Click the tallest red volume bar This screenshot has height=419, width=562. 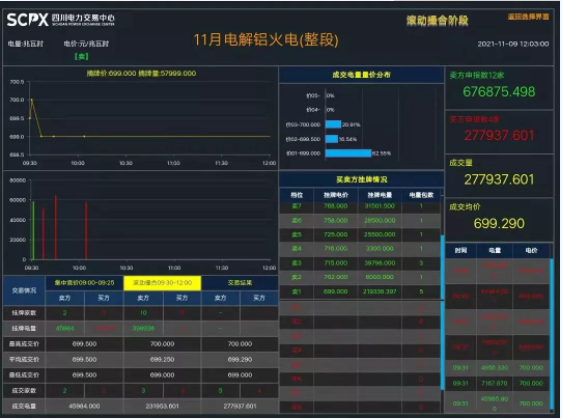[56, 227]
